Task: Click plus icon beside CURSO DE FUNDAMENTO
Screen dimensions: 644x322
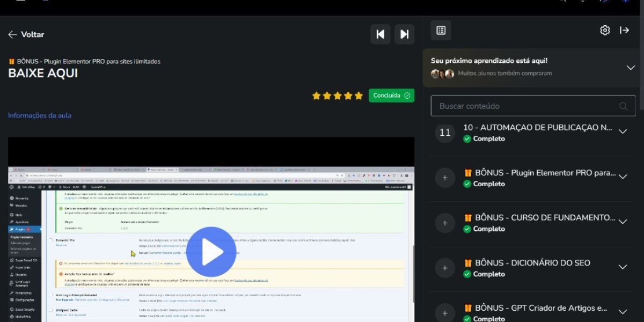Action: click(x=445, y=223)
